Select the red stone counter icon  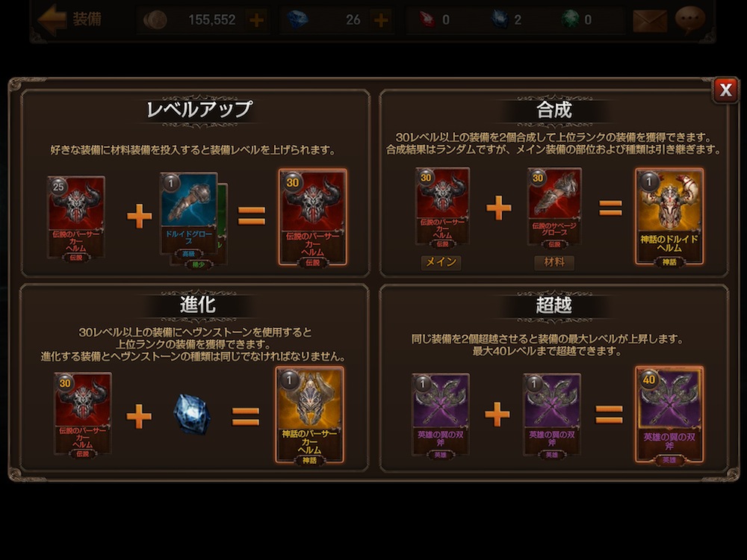click(427, 20)
